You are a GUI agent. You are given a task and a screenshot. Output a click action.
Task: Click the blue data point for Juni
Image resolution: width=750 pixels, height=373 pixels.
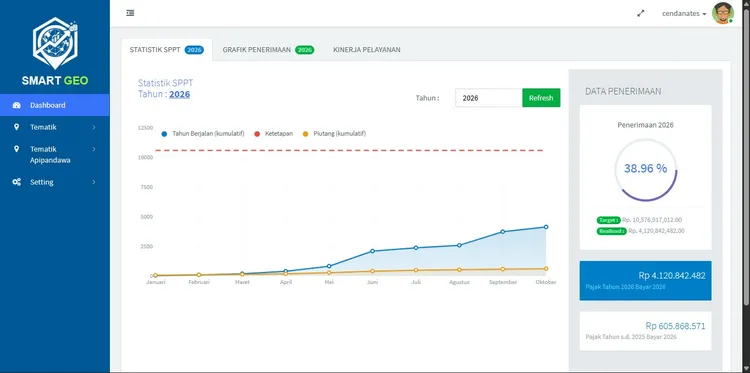tap(373, 251)
